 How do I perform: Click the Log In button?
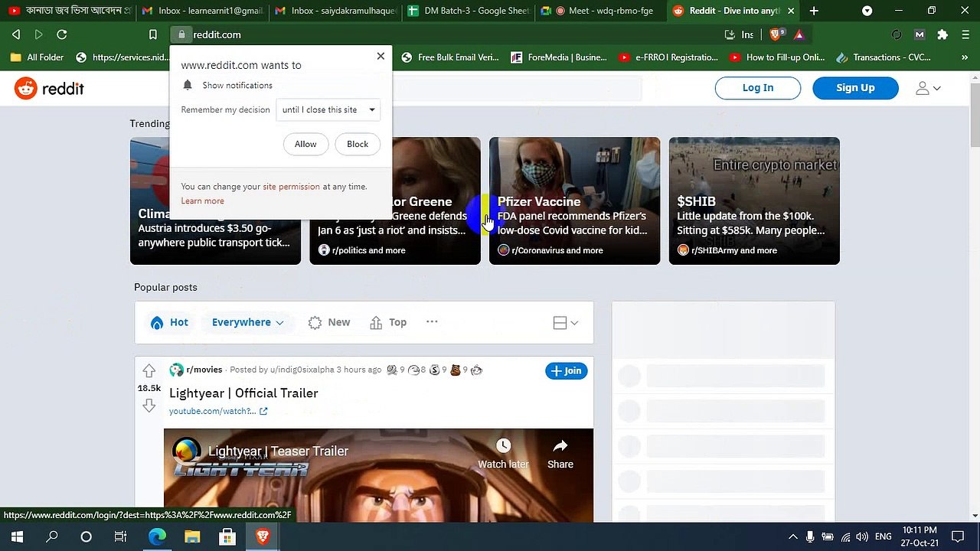(758, 88)
